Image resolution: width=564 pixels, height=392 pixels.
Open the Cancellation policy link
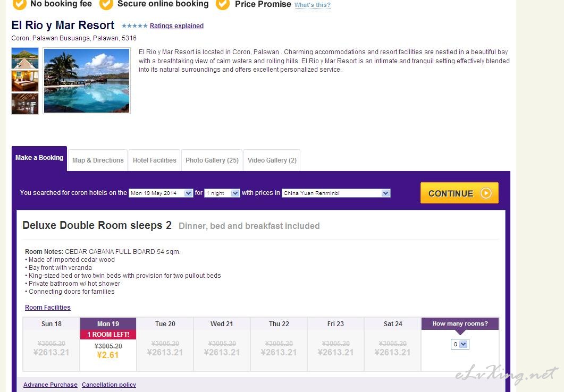click(x=109, y=385)
